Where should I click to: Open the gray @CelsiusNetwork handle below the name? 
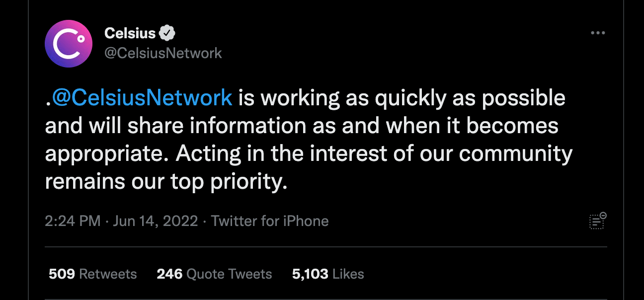(163, 53)
